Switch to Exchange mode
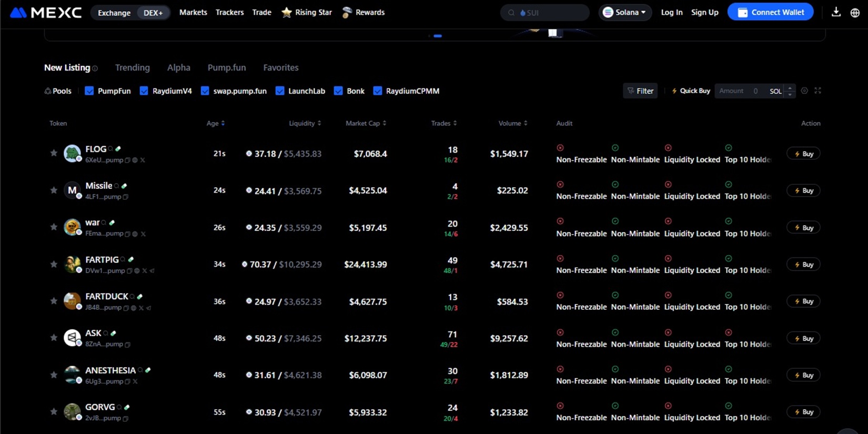The height and width of the screenshot is (434, 868). pyautogui.click(x=114, y=13)
